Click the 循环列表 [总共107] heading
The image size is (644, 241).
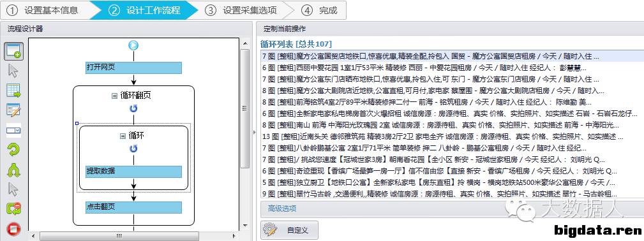click(x=296, y=44)
